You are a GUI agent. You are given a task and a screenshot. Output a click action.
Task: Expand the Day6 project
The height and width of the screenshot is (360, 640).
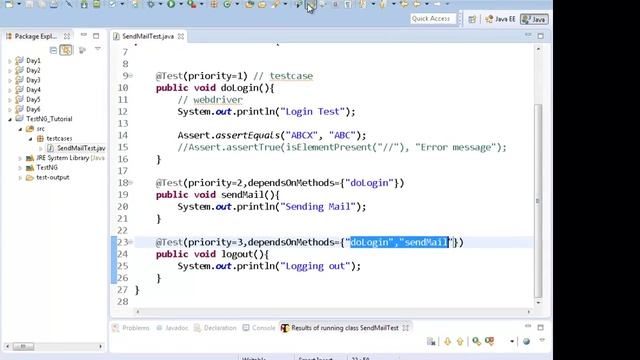(10, 109)
